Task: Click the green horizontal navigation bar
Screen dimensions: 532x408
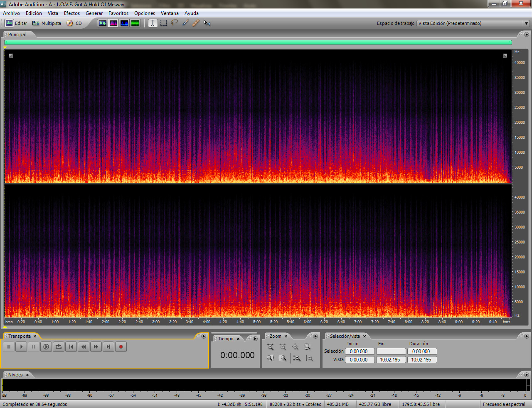Action: pyautogui.click(x=258, y=42)
